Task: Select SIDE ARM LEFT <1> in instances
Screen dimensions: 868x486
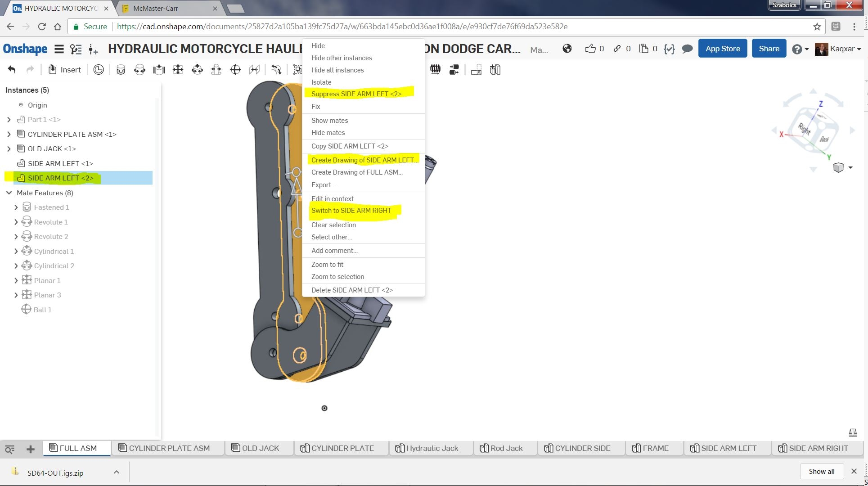Action: tap(60, 163)
